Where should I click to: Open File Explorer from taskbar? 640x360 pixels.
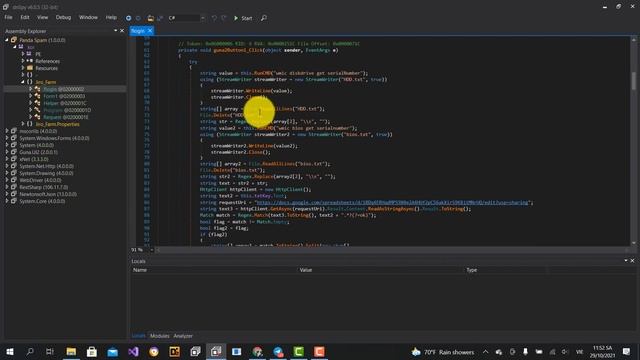pyautogui.click(x=71, y=351)
